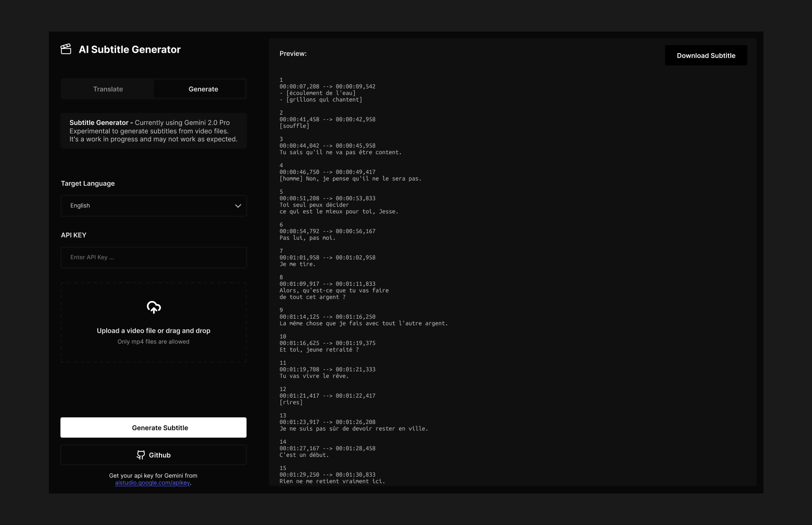This screenshot has height=525, width=812.
Task: Click the 'Get your api key for Gemini' text
Action: [153, 475]
